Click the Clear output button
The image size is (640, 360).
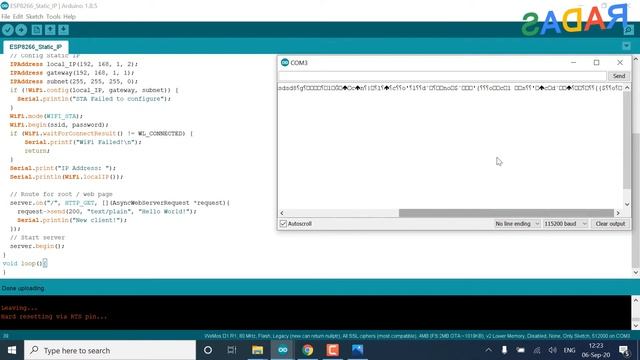610,224
